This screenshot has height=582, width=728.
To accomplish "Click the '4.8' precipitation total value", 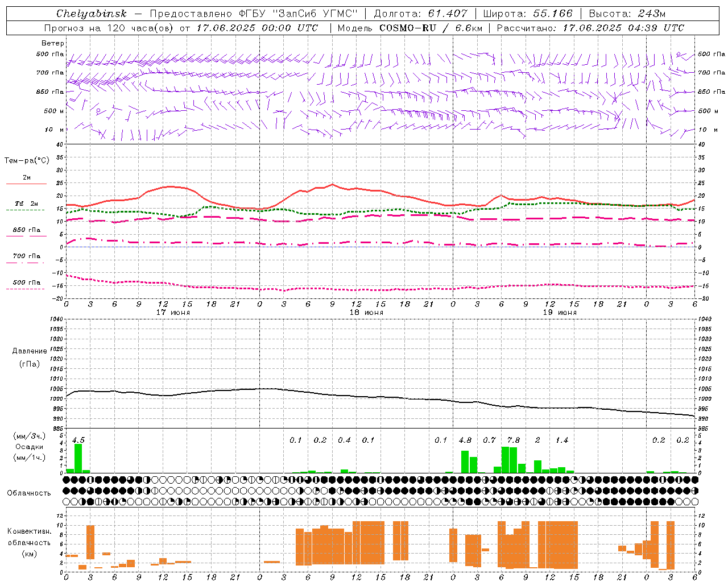I will (x=465, y=440).
